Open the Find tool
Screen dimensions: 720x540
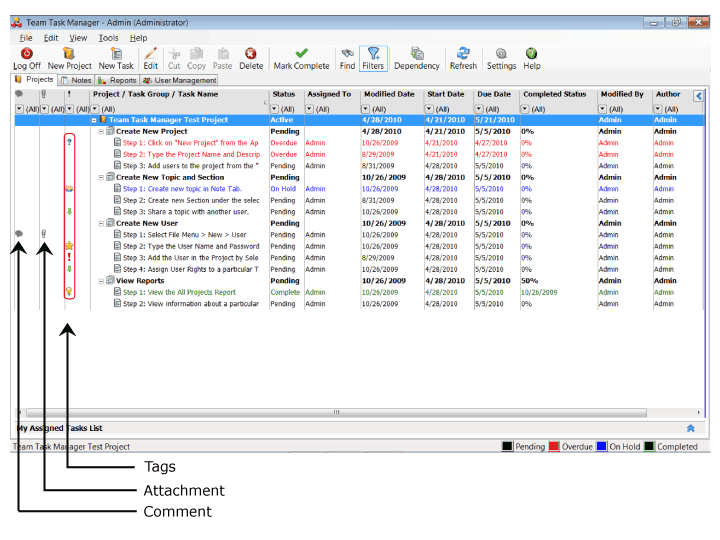tap(347, 54)
